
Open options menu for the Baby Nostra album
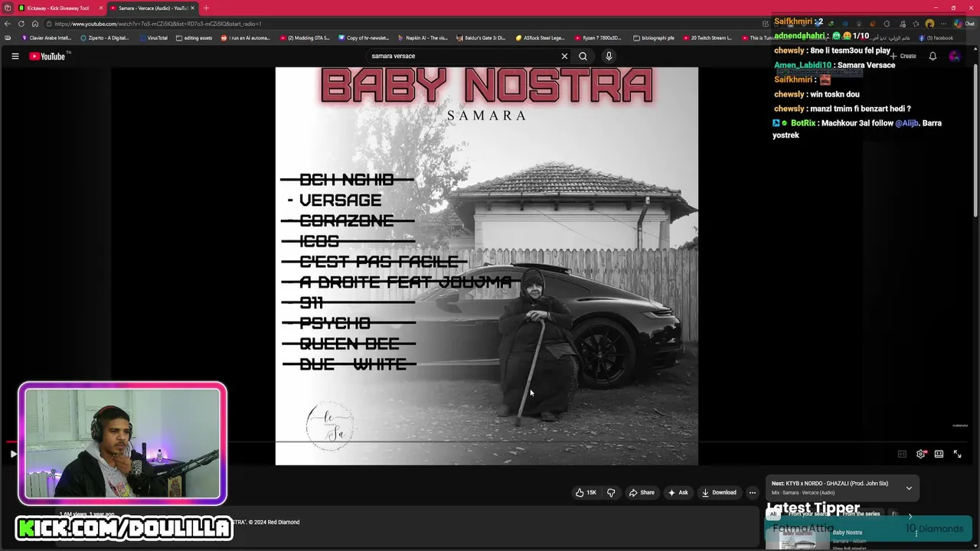[916, 533]
